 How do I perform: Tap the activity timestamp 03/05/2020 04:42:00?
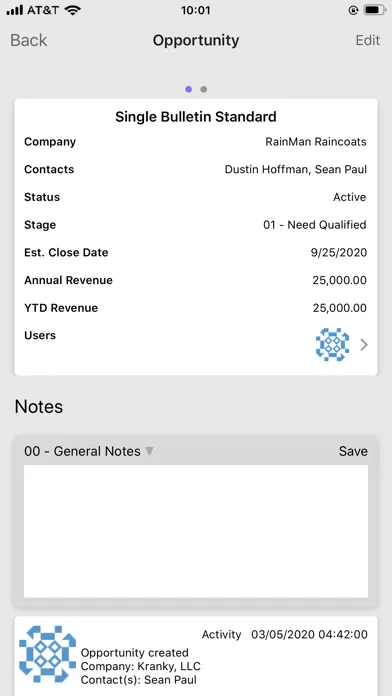pyautogui.click(x=309, y=635)
